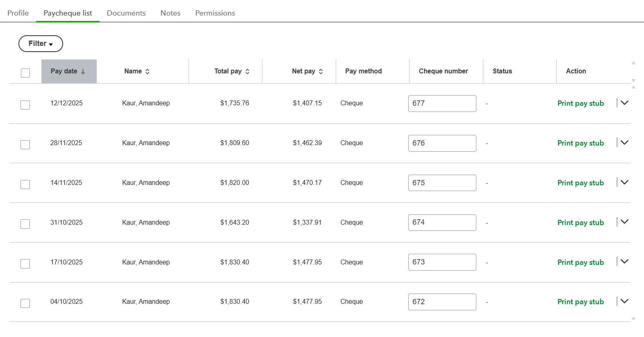Open the Documents tab
Screen dimensions: 644x337
[126, 13]
